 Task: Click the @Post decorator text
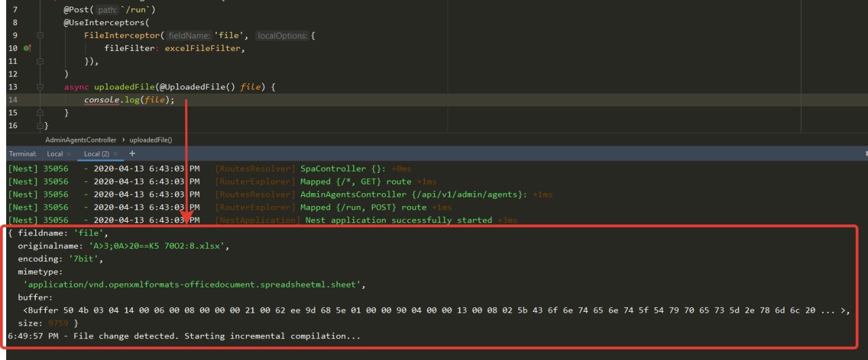click(78, 9)
